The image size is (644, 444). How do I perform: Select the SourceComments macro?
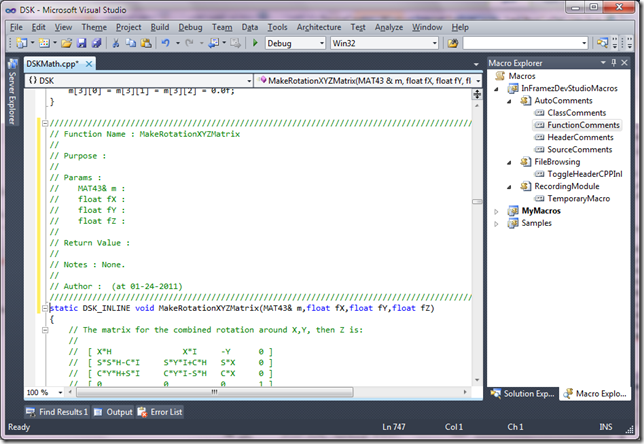pos(579,150)
